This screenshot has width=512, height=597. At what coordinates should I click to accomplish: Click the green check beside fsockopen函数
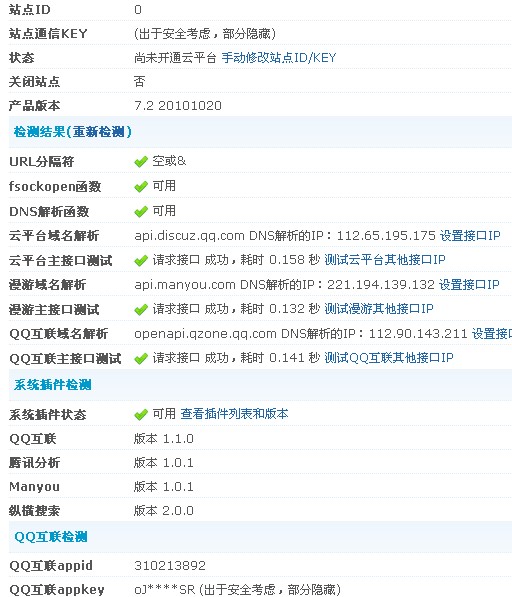(141, 186)
